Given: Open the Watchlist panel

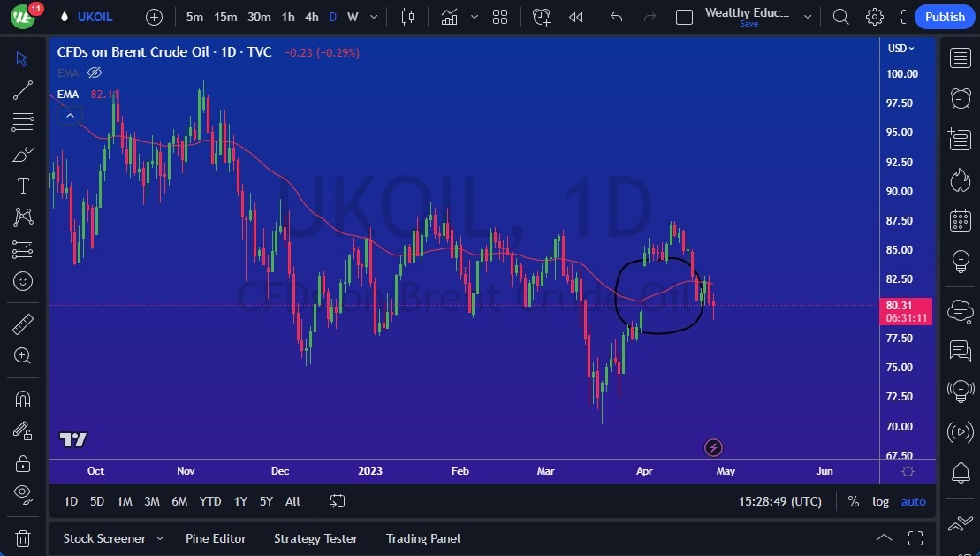Looking at the screenshot, I should point(961,57).
